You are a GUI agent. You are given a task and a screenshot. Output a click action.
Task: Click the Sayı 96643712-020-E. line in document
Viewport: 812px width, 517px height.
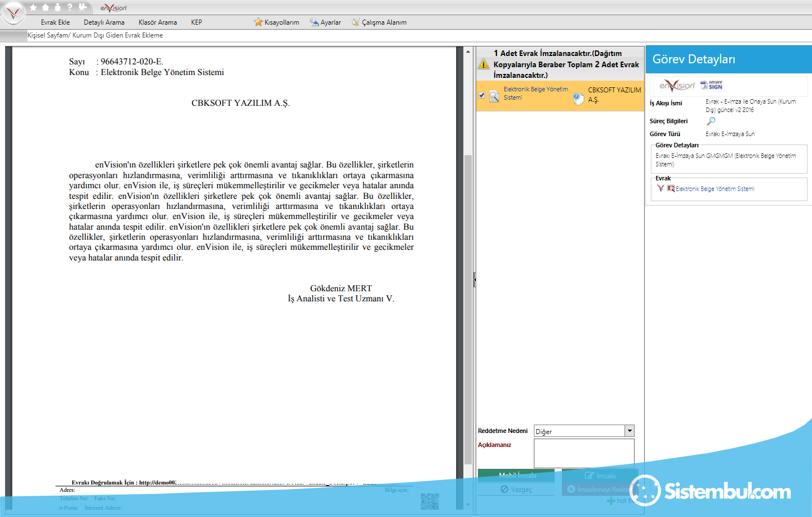(x=116, y=62)
